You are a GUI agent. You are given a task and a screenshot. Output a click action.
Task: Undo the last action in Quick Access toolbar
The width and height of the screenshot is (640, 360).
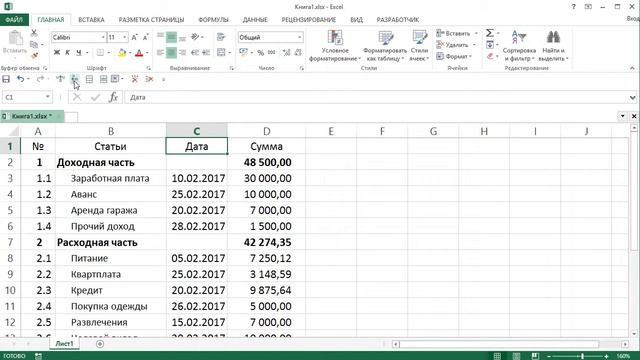point(20,79)
